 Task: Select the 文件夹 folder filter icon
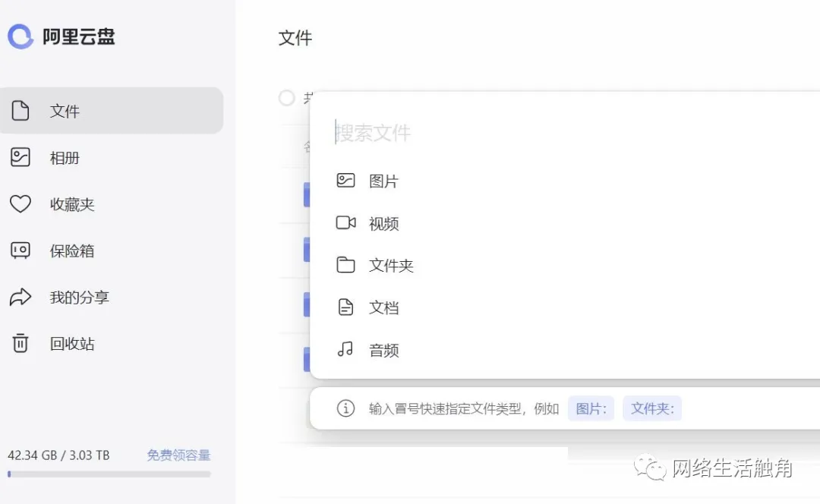(x=345, y=265)
